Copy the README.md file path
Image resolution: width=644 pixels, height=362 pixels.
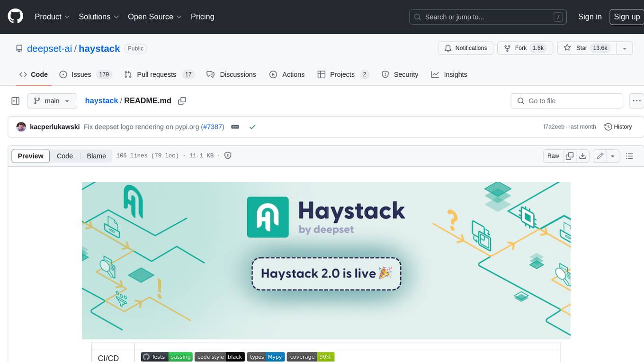182,101
